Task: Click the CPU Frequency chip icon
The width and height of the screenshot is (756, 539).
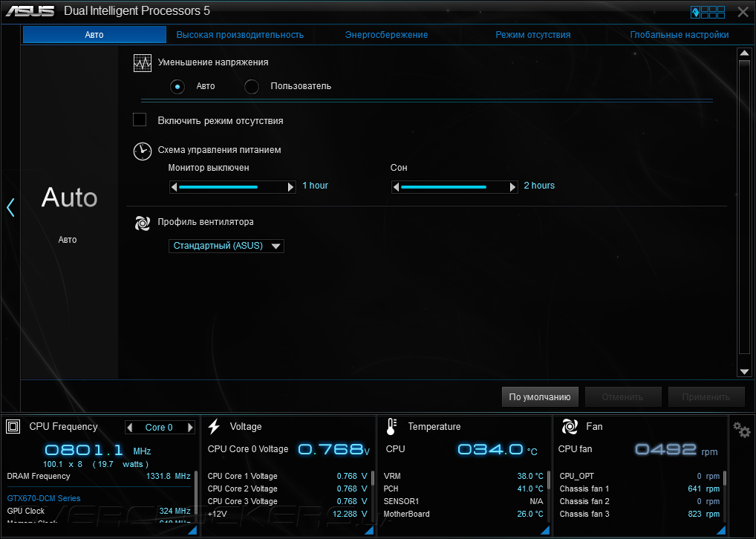Action: click(13, 427)
